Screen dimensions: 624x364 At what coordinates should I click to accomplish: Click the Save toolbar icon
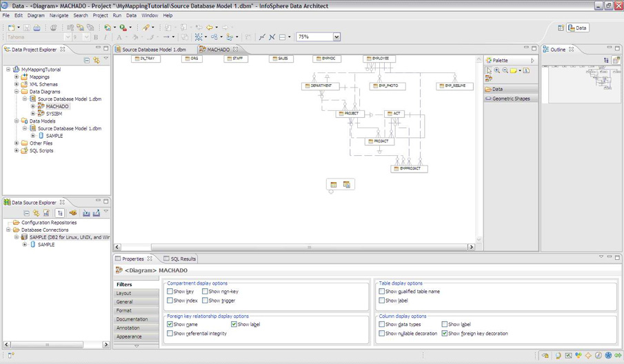(x=27, y=28)
